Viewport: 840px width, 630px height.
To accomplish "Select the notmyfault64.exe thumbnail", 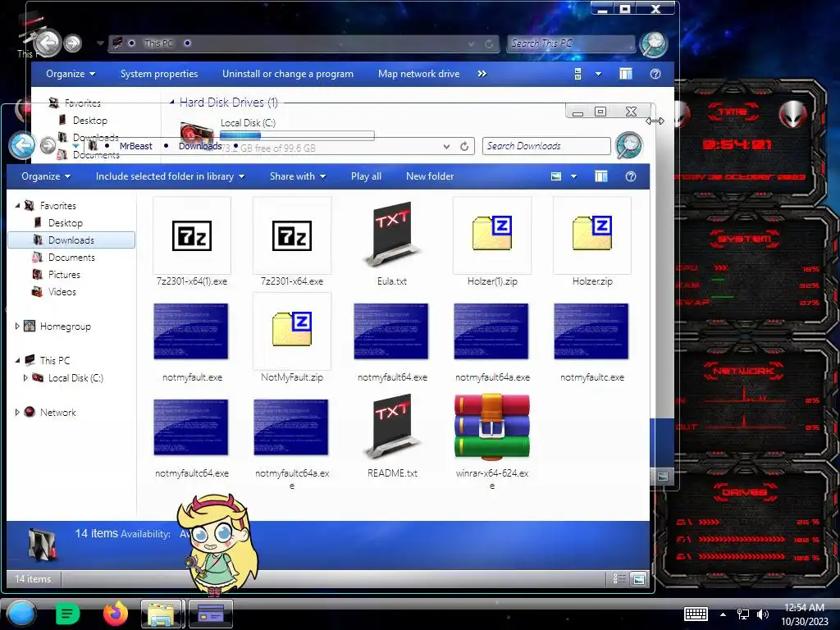I will click(x=391, y=331).
